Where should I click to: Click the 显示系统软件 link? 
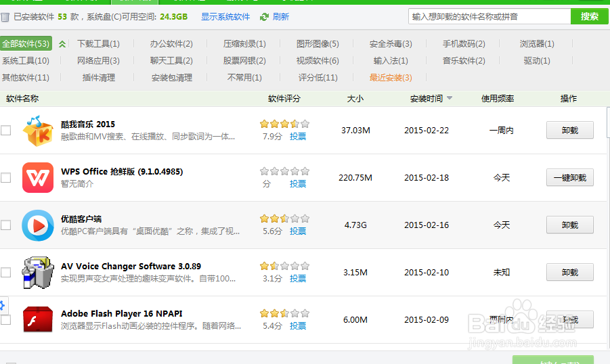coord(225,17)
